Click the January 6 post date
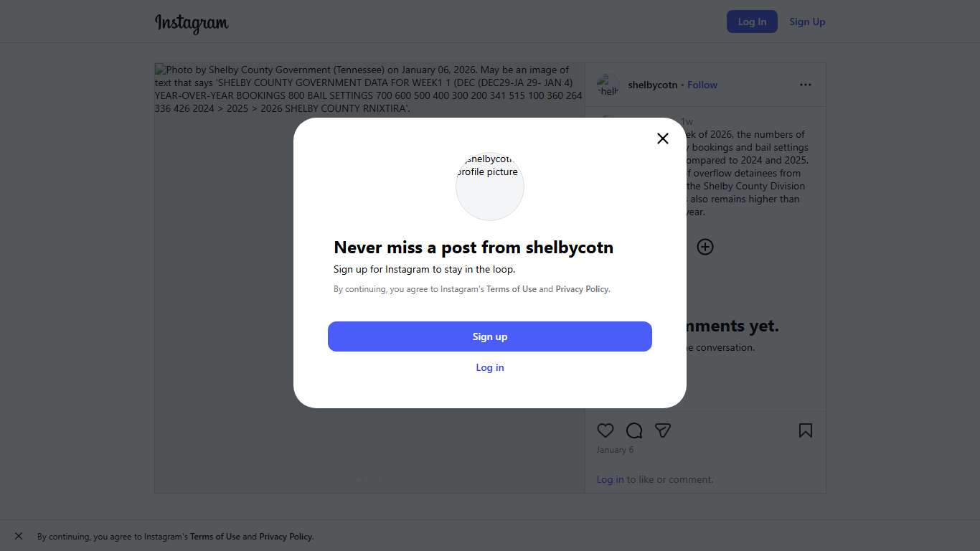This screenshot has height=551, width=980. (x=615, y=450)
